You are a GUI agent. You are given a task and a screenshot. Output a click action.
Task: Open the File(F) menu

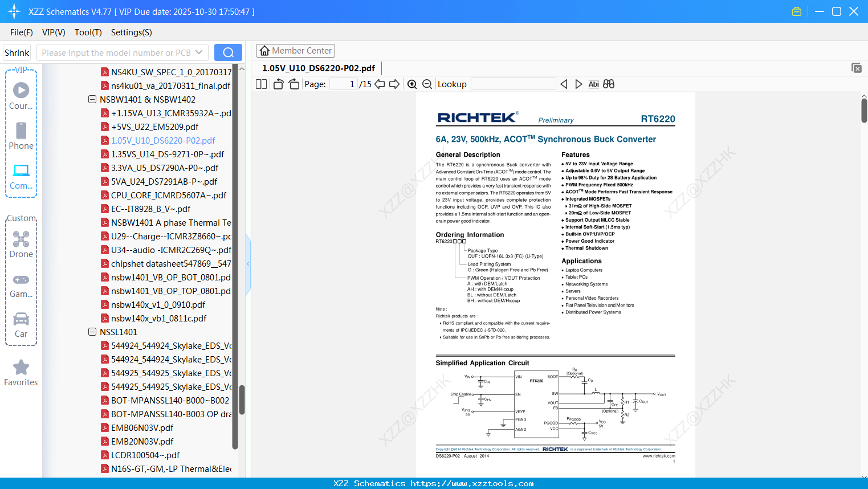22,32
